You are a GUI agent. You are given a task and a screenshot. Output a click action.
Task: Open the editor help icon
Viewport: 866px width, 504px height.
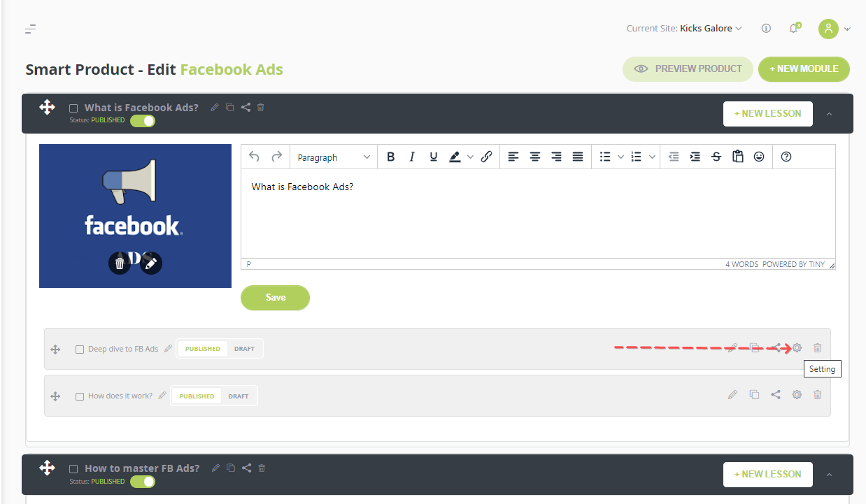pyautogui.click(x=786, y=157)
